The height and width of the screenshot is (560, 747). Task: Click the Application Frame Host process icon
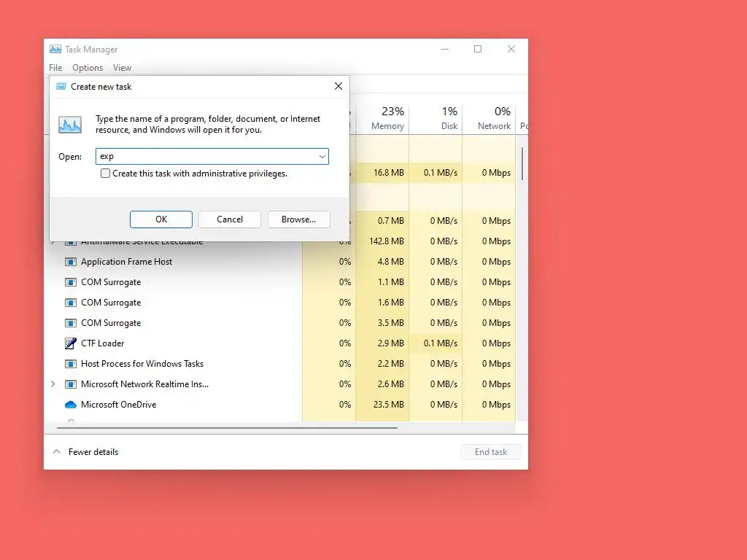(x=71, y=262)
